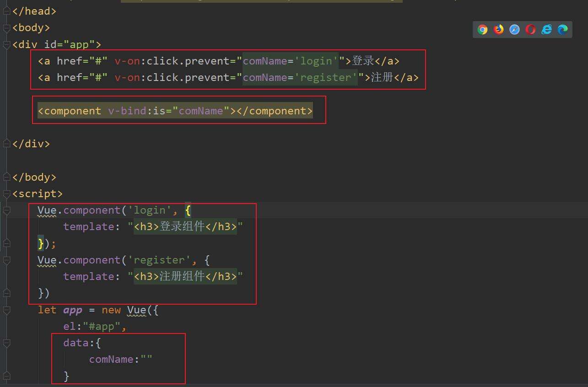Click the 'register' string in Vue.component call
Image resolution: width=588 pixels, height=387 pixels.
(x=159, y=260)
